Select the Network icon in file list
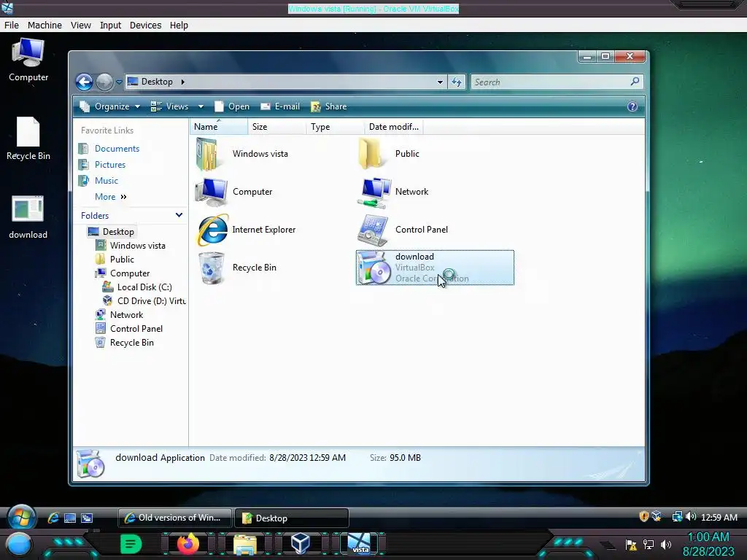 click(x=374, y=192)
